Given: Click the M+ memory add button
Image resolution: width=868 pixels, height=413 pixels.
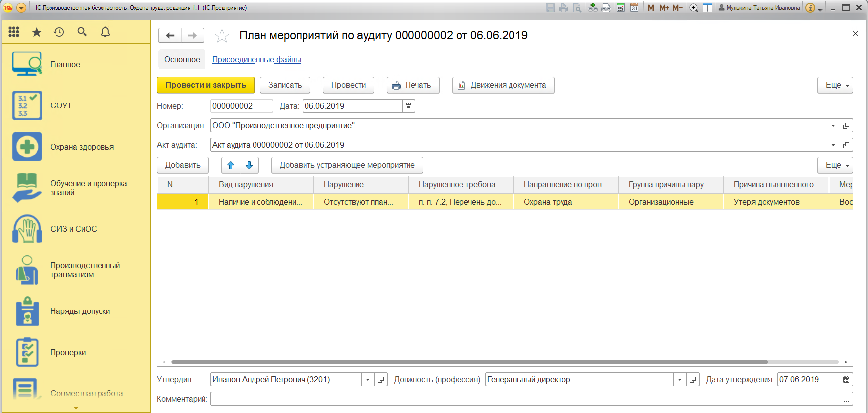Looking at the screenshot, I should [664, 8].
